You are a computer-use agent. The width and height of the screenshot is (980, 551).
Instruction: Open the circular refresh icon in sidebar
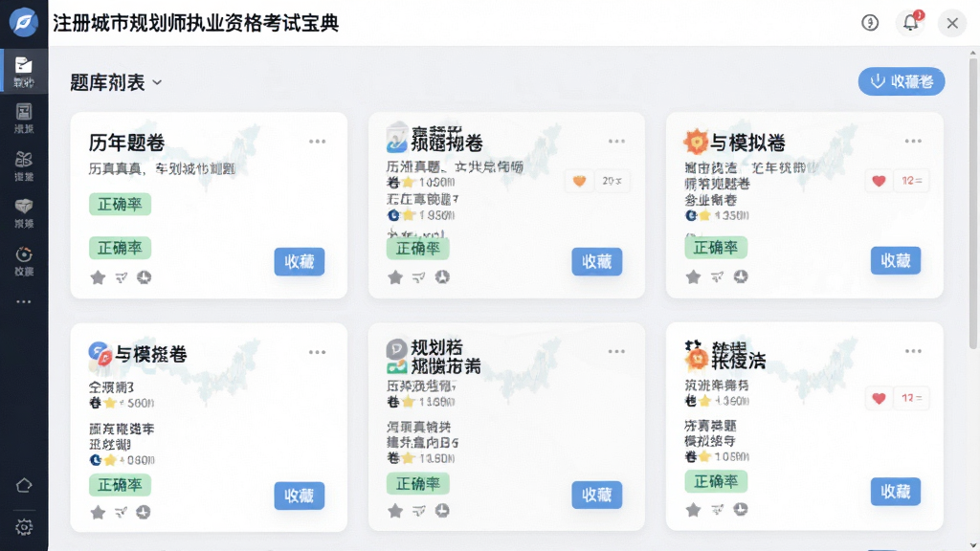click(x=24, y=254)
